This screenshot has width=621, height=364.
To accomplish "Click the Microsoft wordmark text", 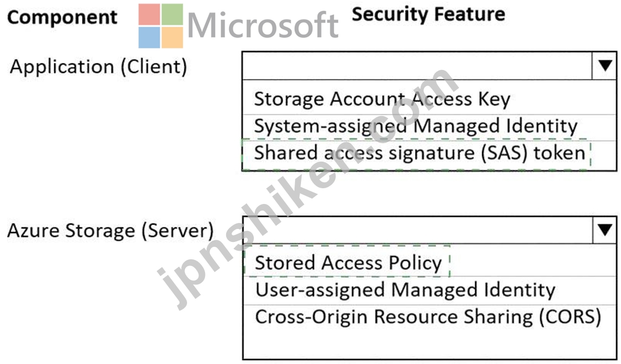I will click(263, 25).
